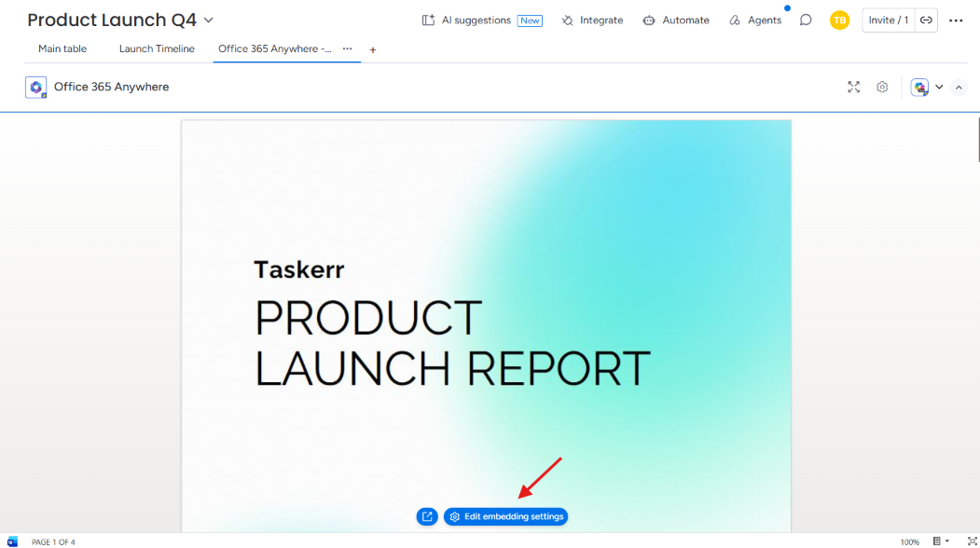
Task: Open Automate robot icon
Action: tap(649, 21)
